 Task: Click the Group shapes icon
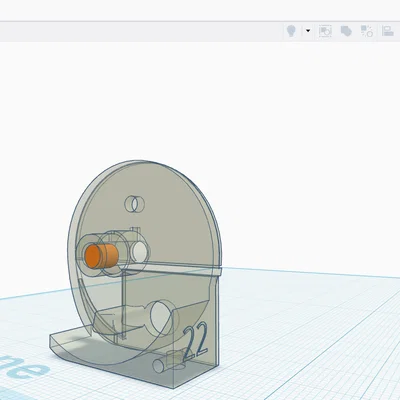coord(346,31)
